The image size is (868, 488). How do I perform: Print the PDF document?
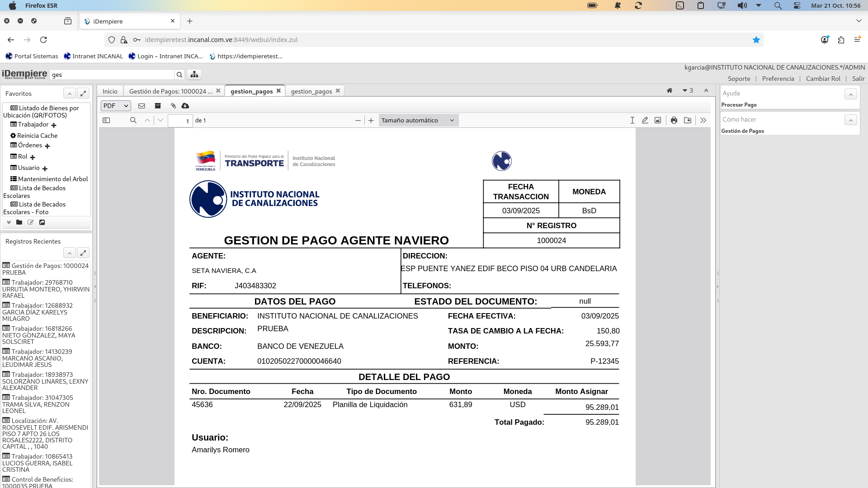674,120
